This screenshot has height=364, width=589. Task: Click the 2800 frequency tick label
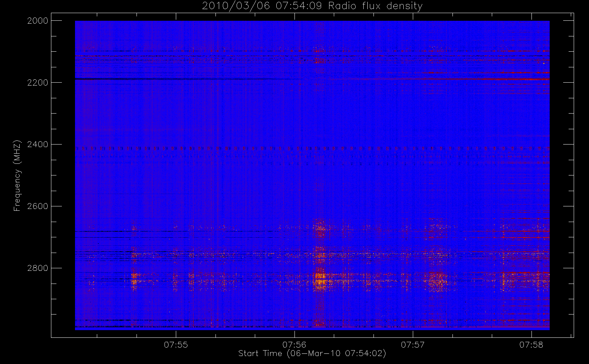38,268
